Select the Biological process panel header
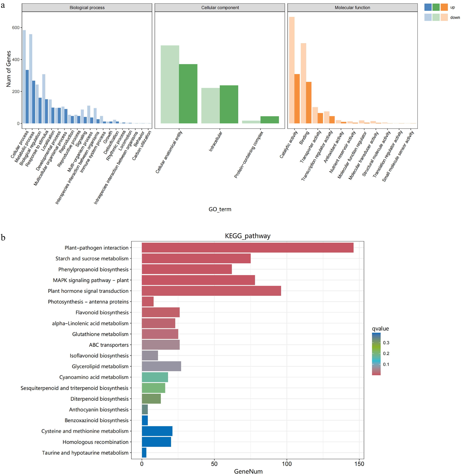The width and height of the screenshot is (463, 476). (x=87, y=8)
